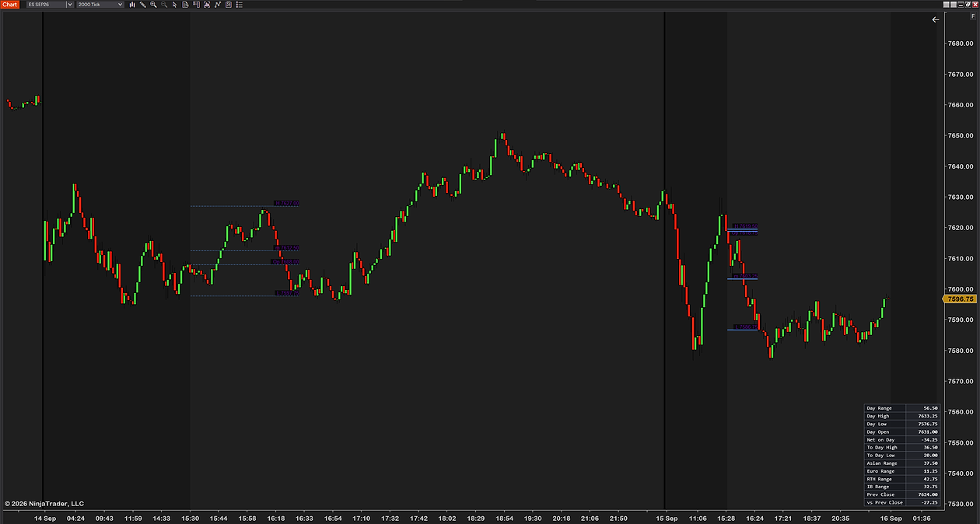Click the vs Prev Close row label
The image size is (980, 524).
coord(884,502)
